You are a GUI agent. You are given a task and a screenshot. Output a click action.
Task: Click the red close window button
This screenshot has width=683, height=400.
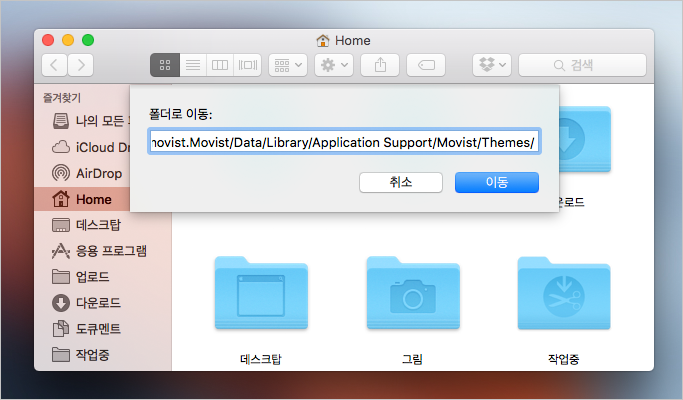(48, 40)
